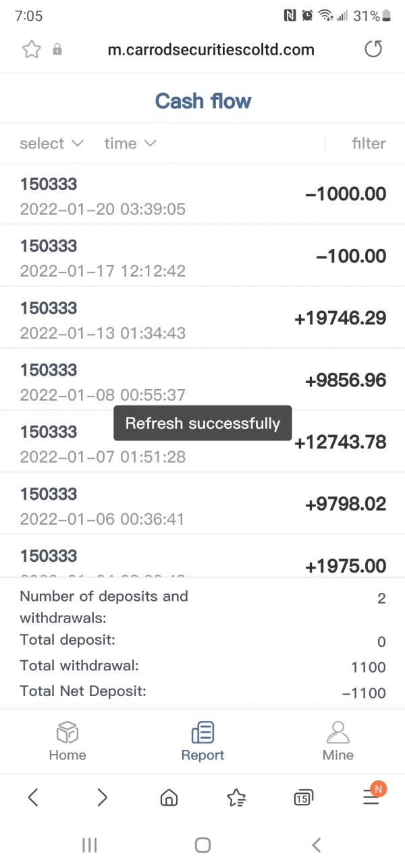This screenshot has height=868, width=405.
Task: Select the +19746.29 cash flow record
Action: (202, 319)
